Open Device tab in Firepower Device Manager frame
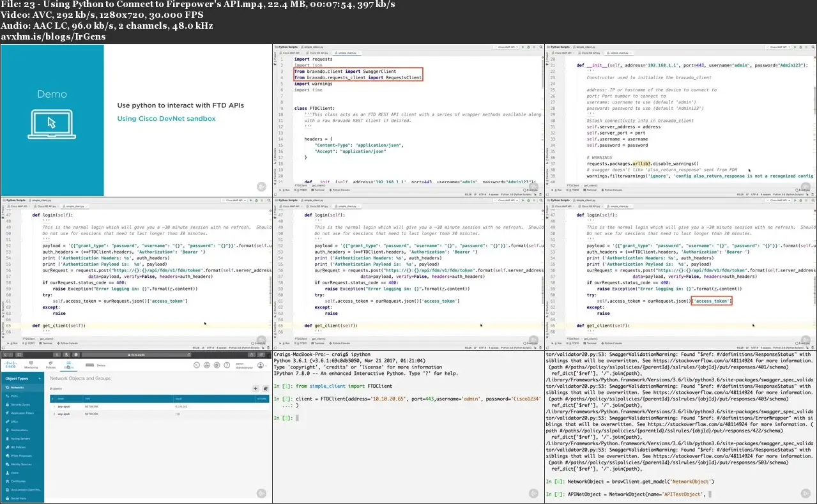The height and width of the screenshot is (504, 817). click(96, 365)
